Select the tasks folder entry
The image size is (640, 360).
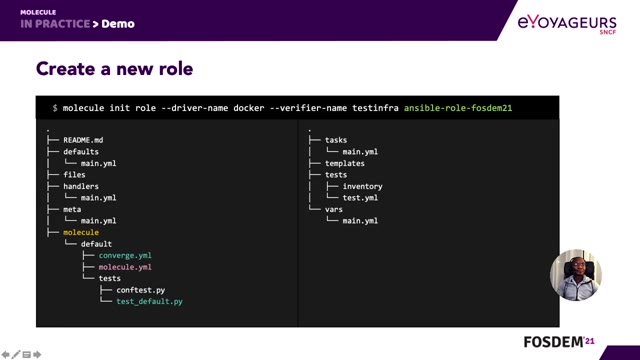(336, 140)
